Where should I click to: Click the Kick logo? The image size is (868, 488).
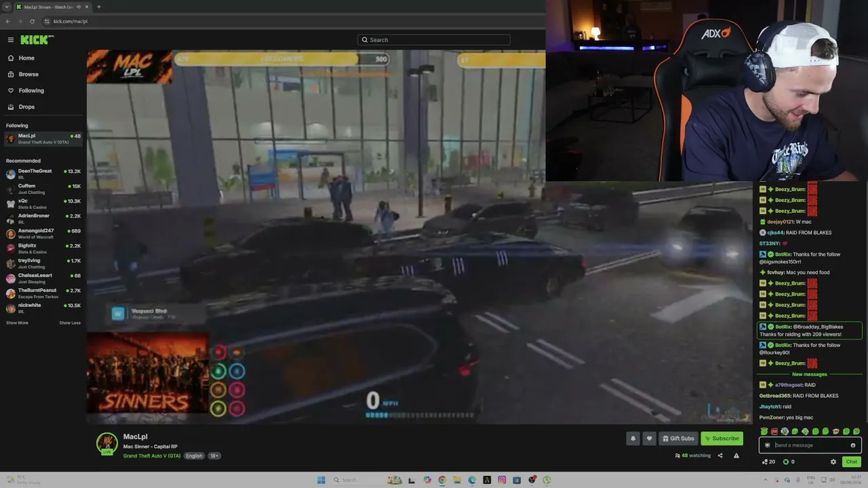[37, 40]
